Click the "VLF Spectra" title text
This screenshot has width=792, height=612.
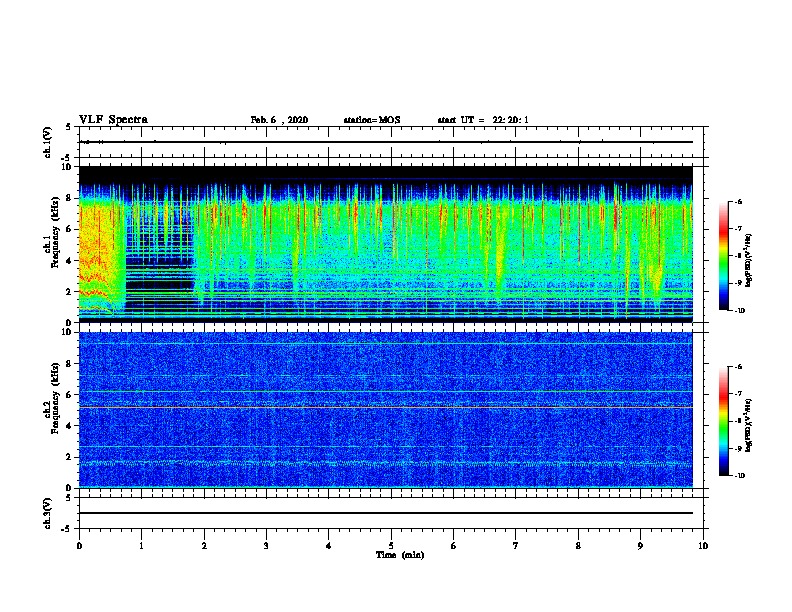point(113,120)
